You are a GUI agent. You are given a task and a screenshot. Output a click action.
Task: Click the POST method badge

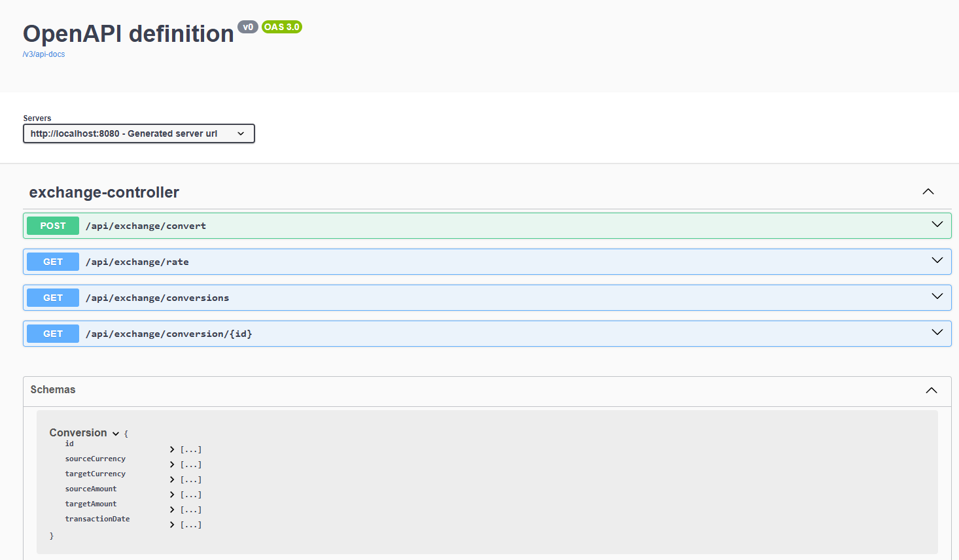pyautogui.click(x=53, y=226)
